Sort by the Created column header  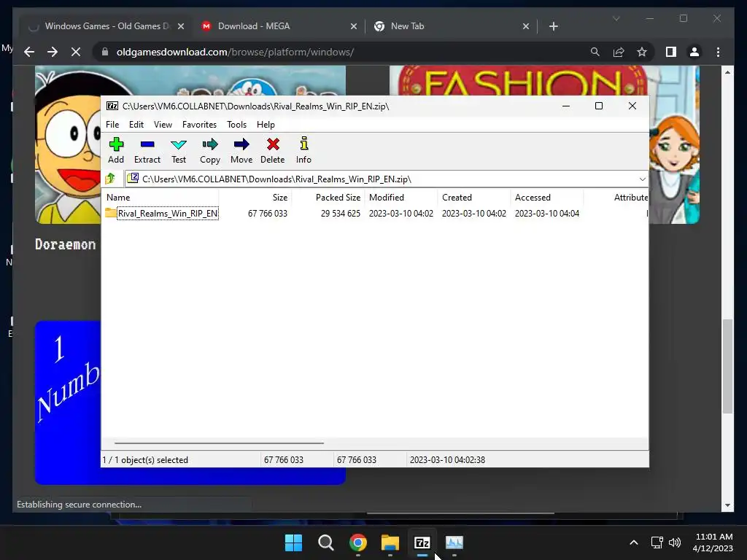coord(474,197)
